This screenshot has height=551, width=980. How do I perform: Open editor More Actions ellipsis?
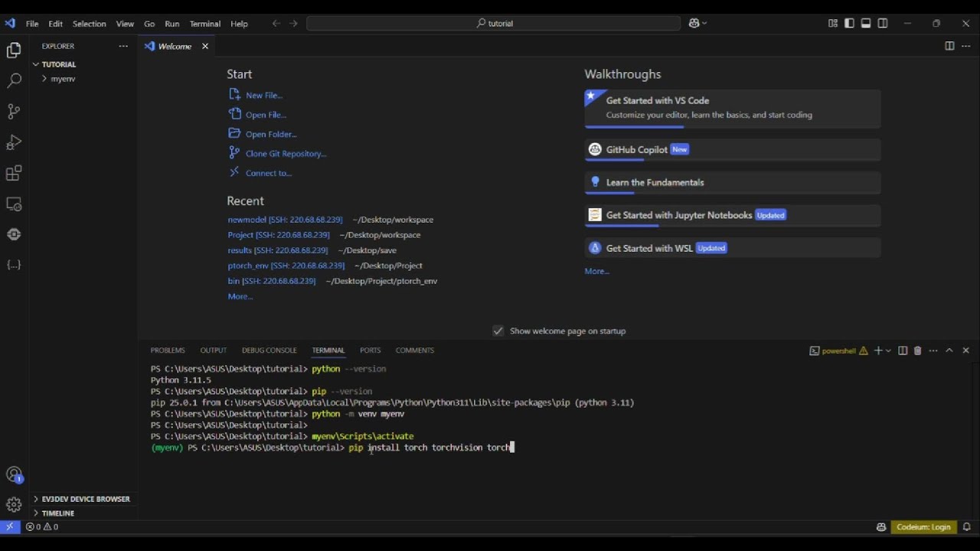pos(965,46)
